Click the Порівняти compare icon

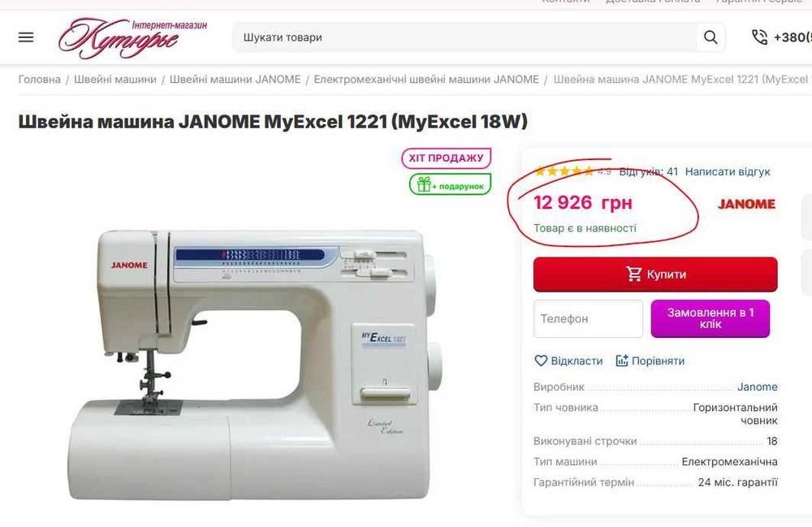[x=621, y=361]
